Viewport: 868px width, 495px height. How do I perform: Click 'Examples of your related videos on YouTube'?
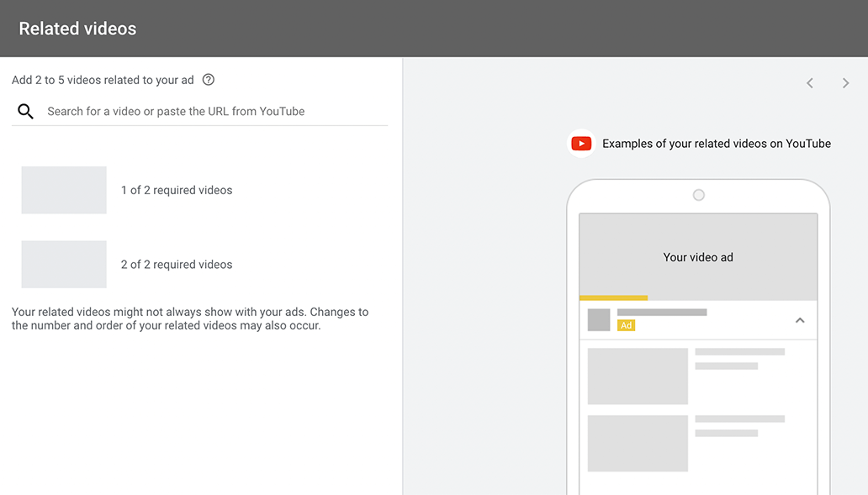pyautogui.click(x=717, y=144)
